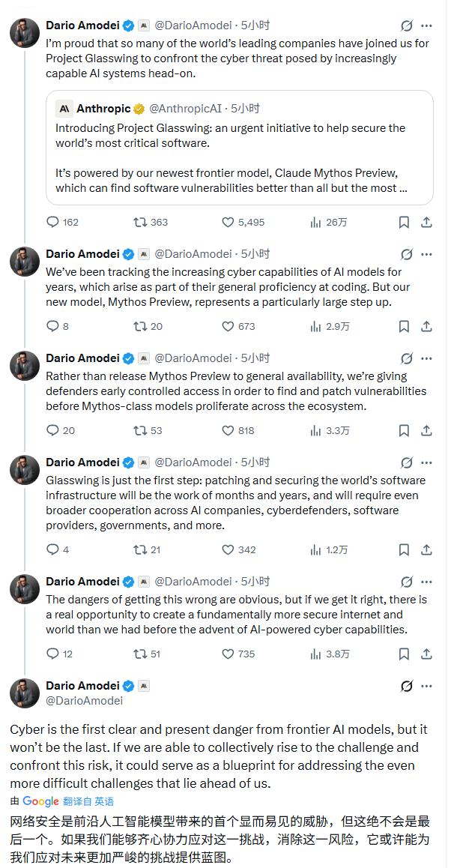
Task: Reply to the tweet with 12 replies
Action: pos(53,654)
